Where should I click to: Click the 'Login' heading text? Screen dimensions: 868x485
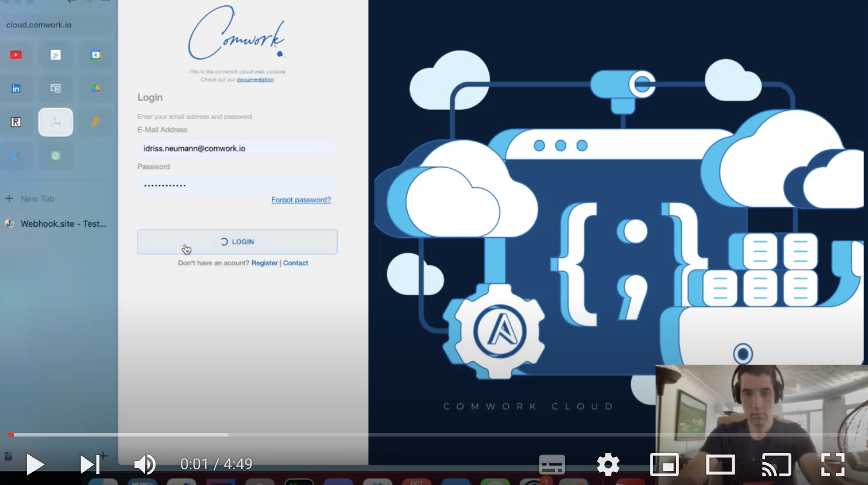[150, 98]
